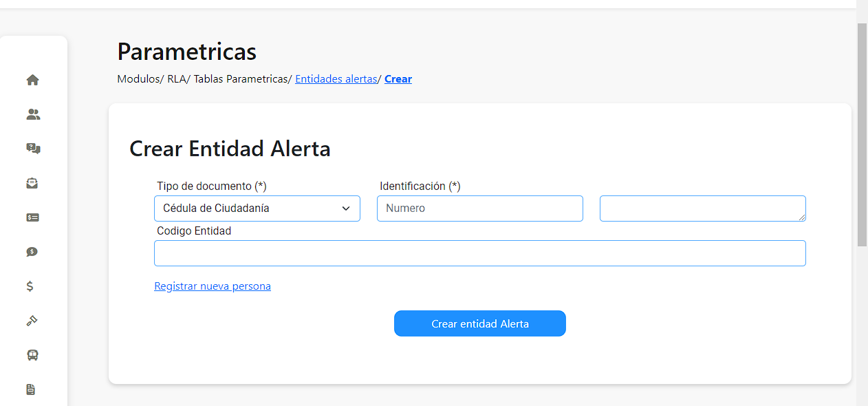
Task: Expand the Cédula de Ciudadanía chevron arrow
Action: point(346,209)
